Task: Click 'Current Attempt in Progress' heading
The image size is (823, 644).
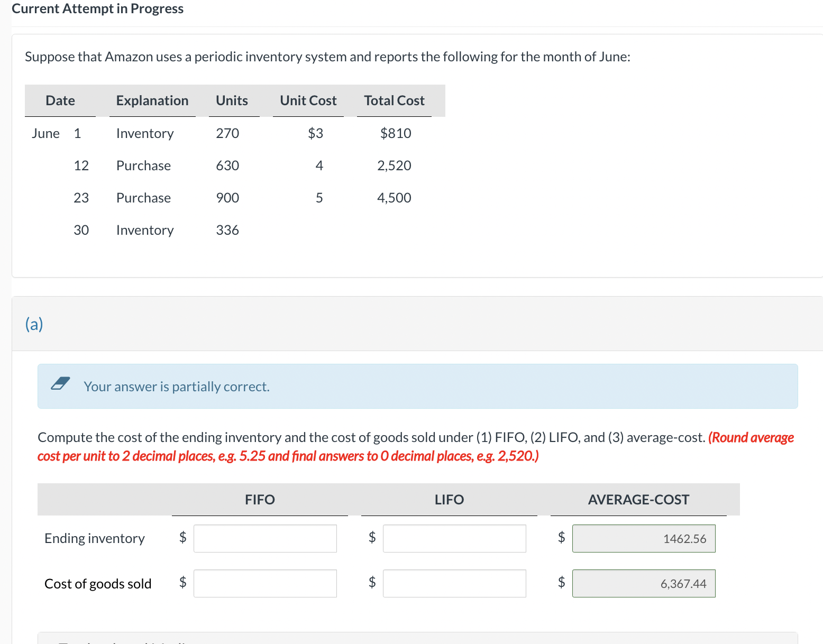Action: point(98,8)
